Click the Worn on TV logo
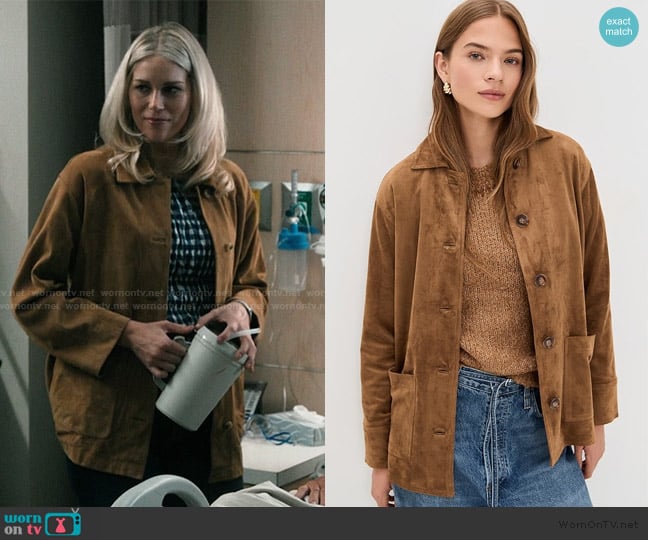Screen dimensions: 648x540 pos(43,523)
